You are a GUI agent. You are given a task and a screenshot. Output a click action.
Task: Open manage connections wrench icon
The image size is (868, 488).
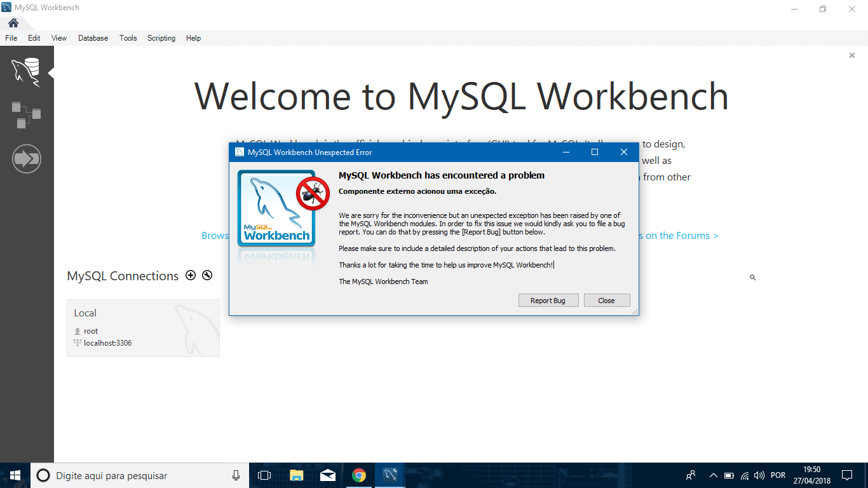(x=207, y=275)
